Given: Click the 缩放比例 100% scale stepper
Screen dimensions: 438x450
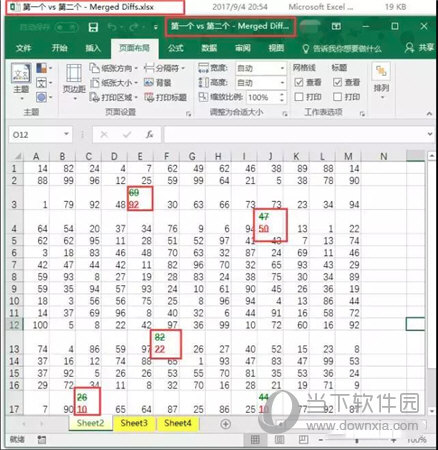Looking at the screenshot, I should tap(282, 97).
